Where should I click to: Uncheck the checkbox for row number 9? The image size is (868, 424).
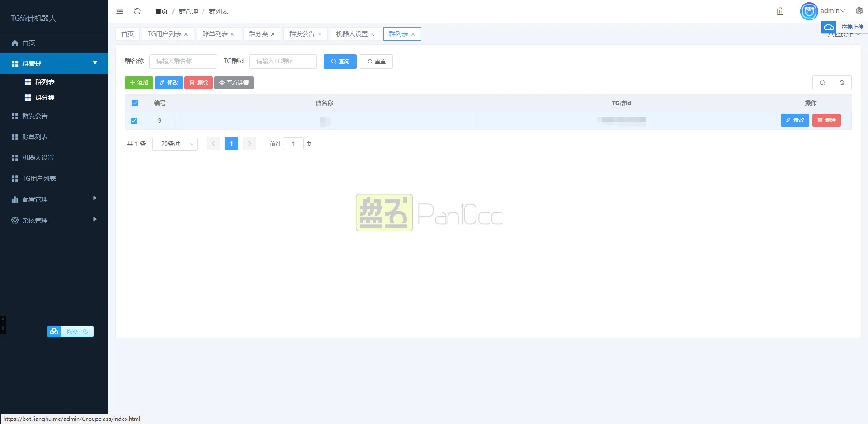[134, 121]
